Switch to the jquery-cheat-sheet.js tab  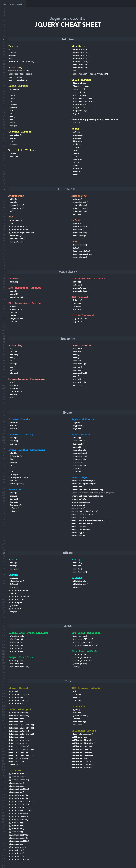click(13, 4)
